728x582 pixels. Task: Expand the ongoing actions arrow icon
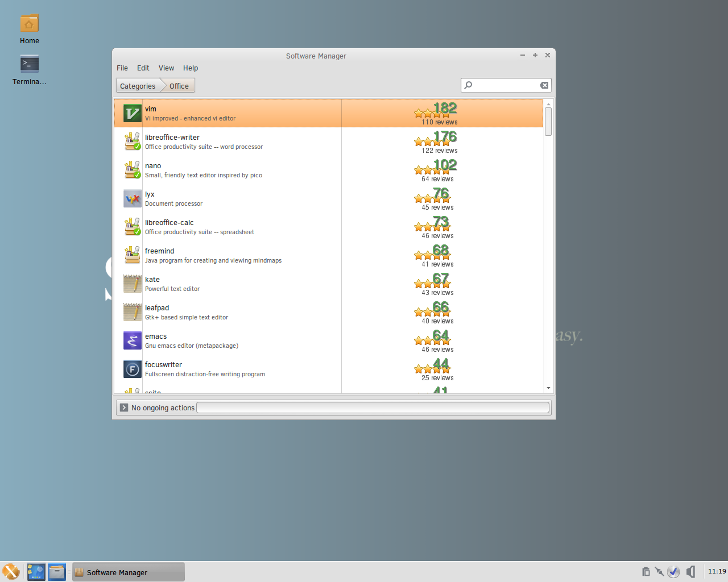pyautogui.click(x=124, y=408)
